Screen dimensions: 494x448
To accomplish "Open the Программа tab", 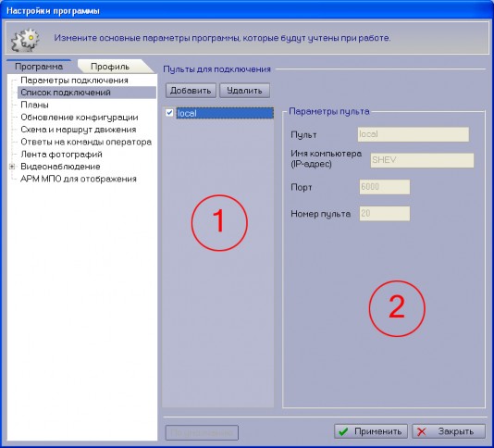I will [39, 67].
